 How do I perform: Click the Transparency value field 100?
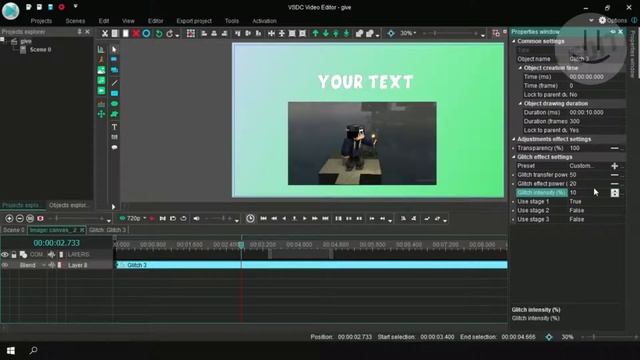[x=589, y=148]
